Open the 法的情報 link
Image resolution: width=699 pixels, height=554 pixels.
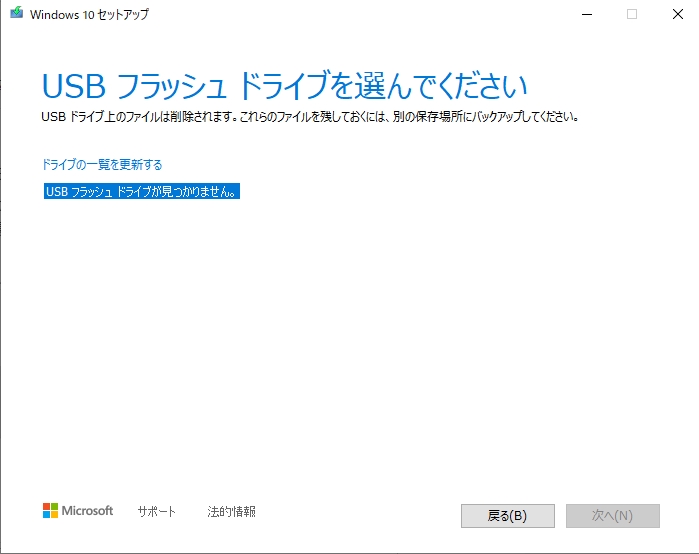(x=231, y=511)
